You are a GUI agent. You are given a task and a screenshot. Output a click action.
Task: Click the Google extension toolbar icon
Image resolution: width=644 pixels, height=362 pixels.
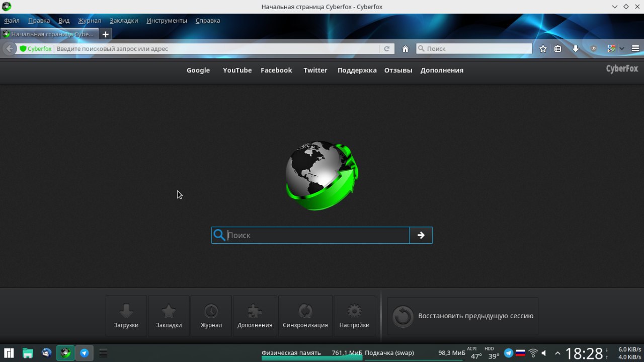611,49
